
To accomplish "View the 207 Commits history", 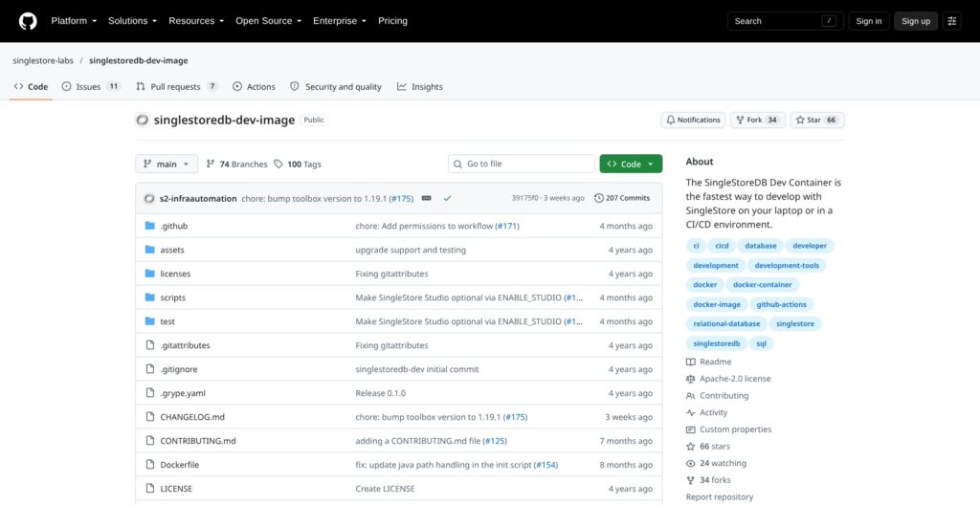I will click(622, 198).
